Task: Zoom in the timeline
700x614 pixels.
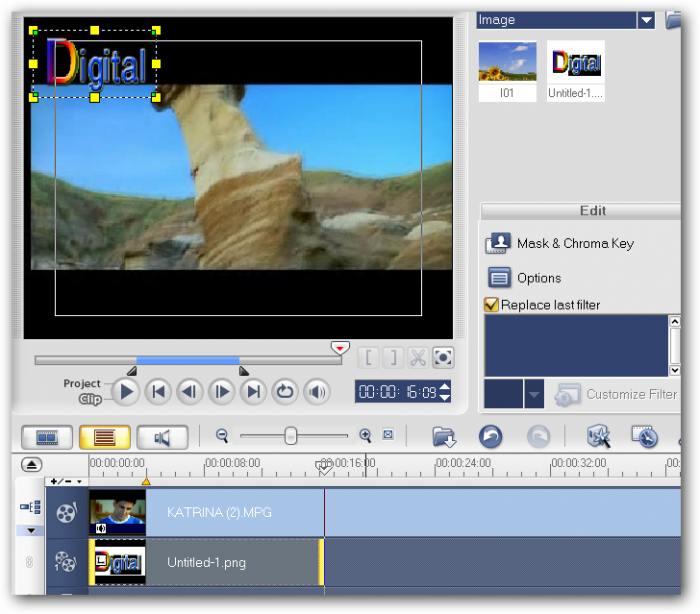Action: point(365,435)
